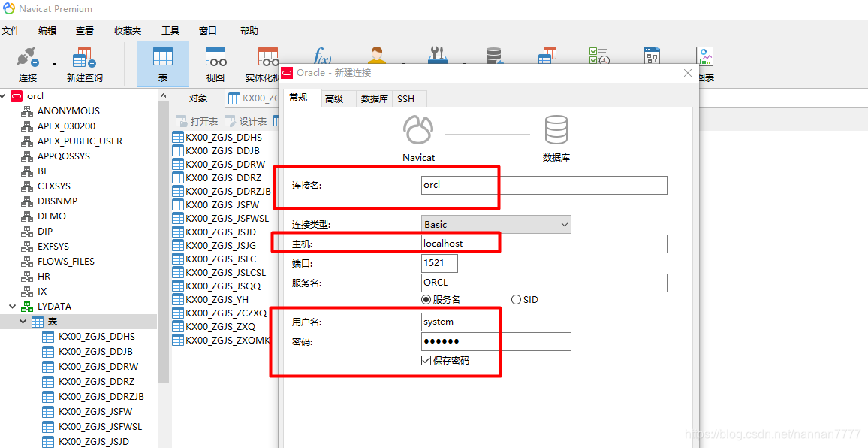Viewport: 868px width, 448px height.
Task: Click the table icon beside 表 tree node
Action: [38, 322]
